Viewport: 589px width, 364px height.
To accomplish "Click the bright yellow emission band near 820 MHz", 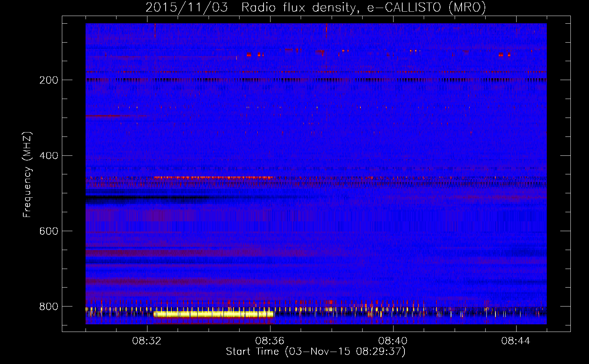I will click(214, 314).
